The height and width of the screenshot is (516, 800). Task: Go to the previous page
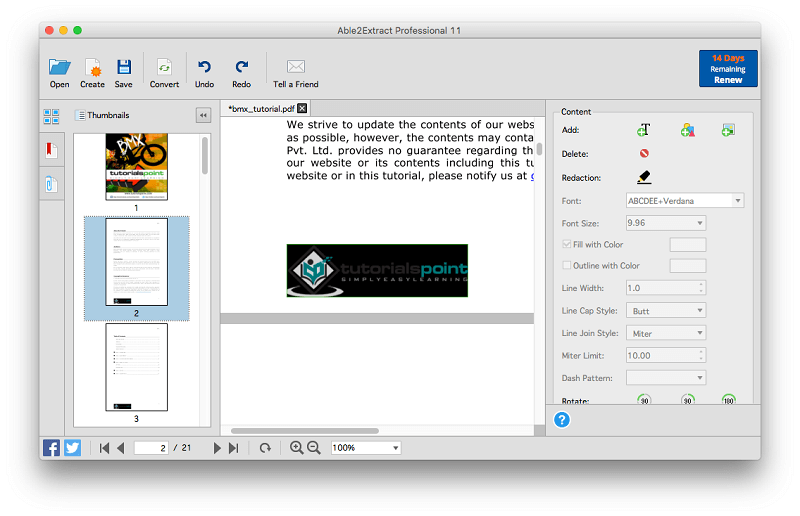click(x=121, y=448)
